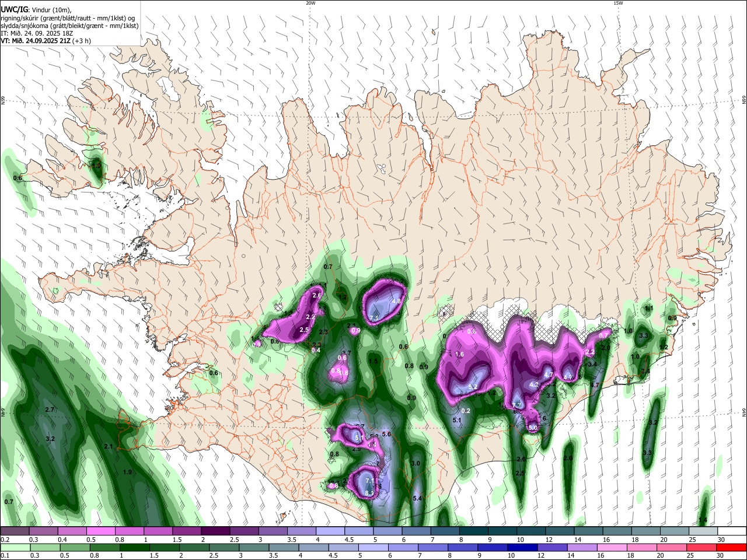Click the '30' label in the lower legend row
Image resolution: width=747 pixels, height=560 pixels.
coord(721,556)
